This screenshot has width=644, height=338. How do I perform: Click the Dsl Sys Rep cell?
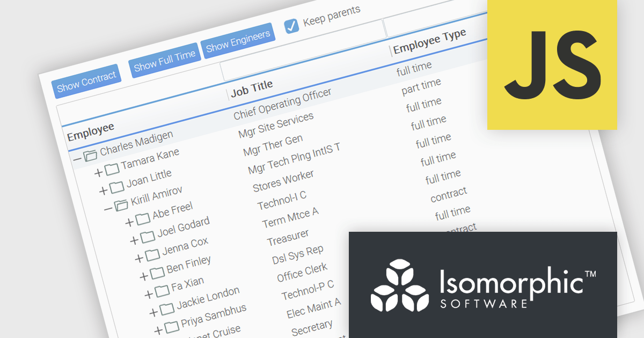click(298, 255)
